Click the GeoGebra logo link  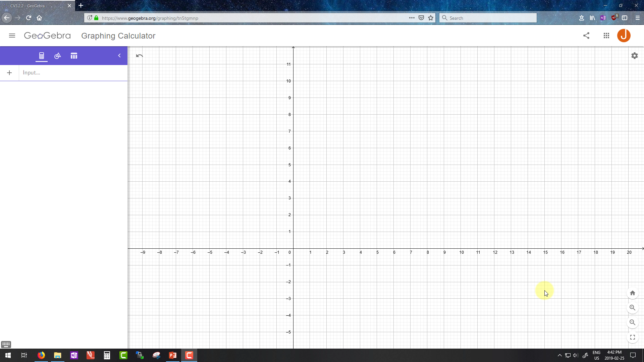(47, 36)
